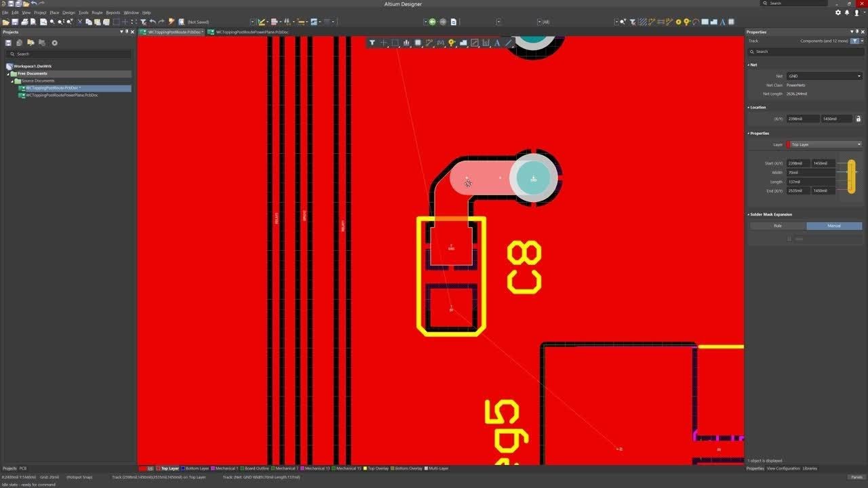The height and width of the screenshot is (488, 868).
Task: Click the Properties panel filter funnel icon
Action: 854,41
